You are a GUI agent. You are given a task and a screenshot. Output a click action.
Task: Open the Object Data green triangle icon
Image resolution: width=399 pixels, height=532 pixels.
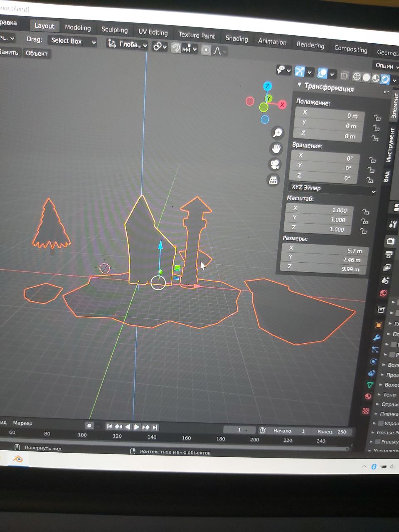click(370, 385)
